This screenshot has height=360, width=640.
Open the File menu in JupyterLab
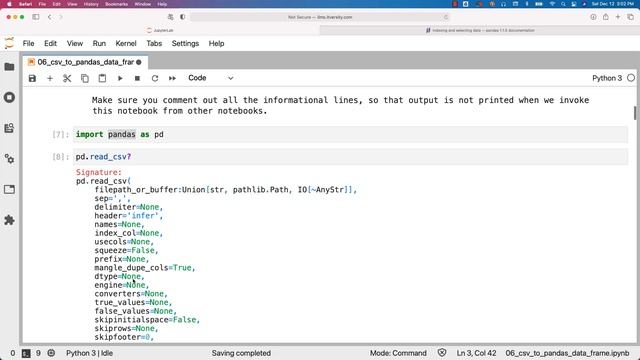click(x=29, y=43)
